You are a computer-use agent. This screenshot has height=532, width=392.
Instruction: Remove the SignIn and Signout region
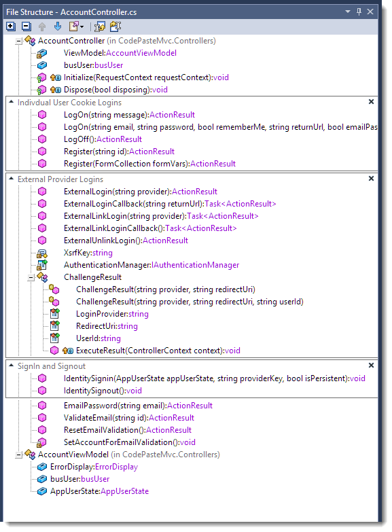click(x=372, y=366)
